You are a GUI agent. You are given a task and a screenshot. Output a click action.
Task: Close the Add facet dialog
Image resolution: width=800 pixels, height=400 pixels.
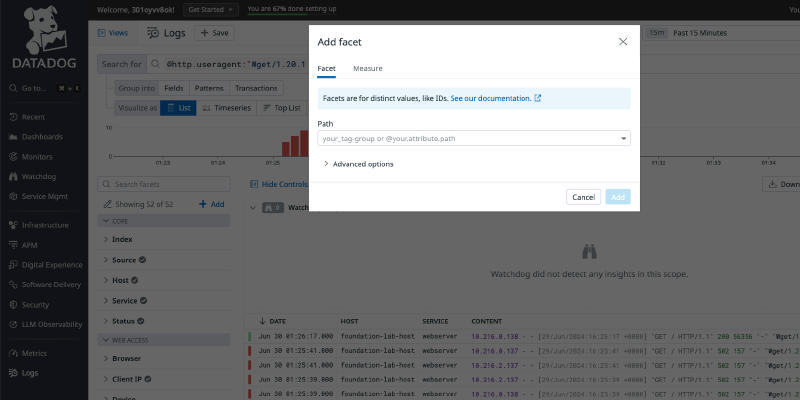pyautogui.click(x=623, y=42)
